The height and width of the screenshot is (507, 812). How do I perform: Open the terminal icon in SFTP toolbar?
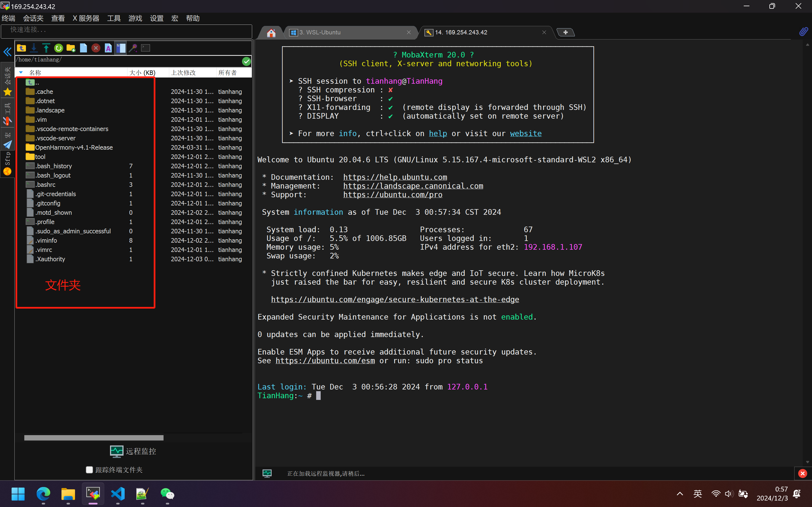(145, 48)
